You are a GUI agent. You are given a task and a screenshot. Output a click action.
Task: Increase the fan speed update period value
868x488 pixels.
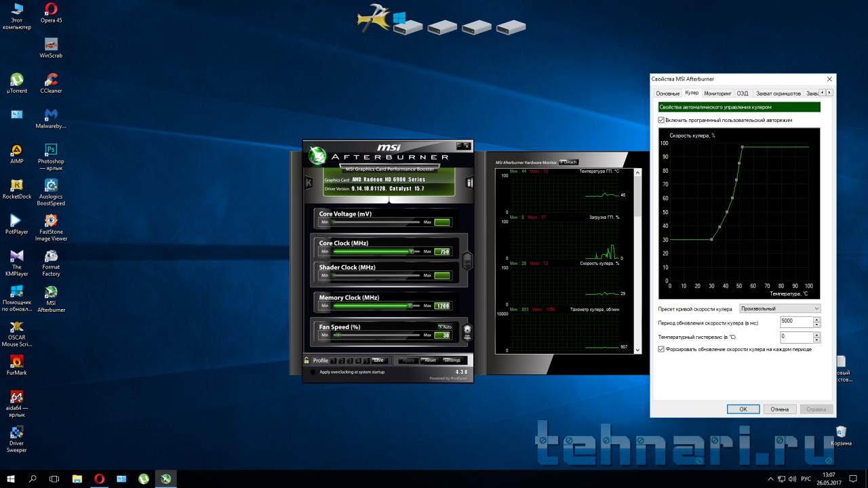816,320
